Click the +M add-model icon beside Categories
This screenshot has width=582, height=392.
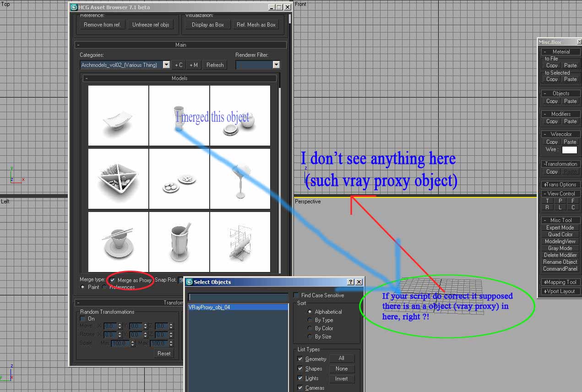point(193,65)
